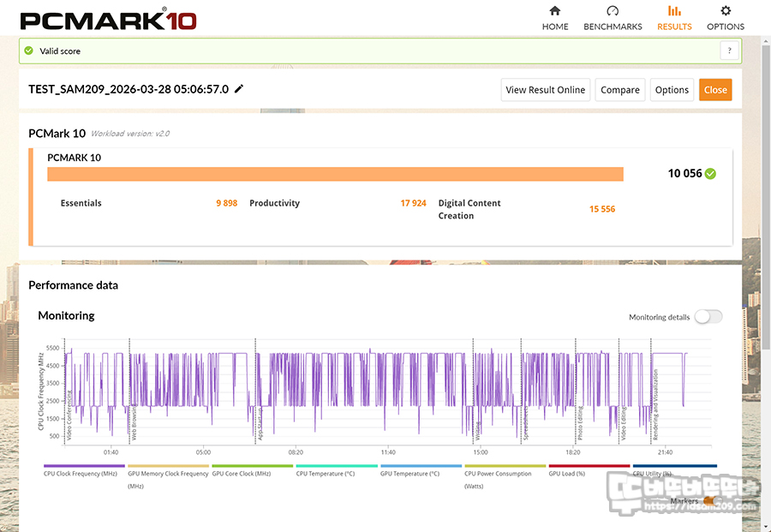Click the options gear icon
This screenshot has width=771, height=532.
[x=726, y=10]
